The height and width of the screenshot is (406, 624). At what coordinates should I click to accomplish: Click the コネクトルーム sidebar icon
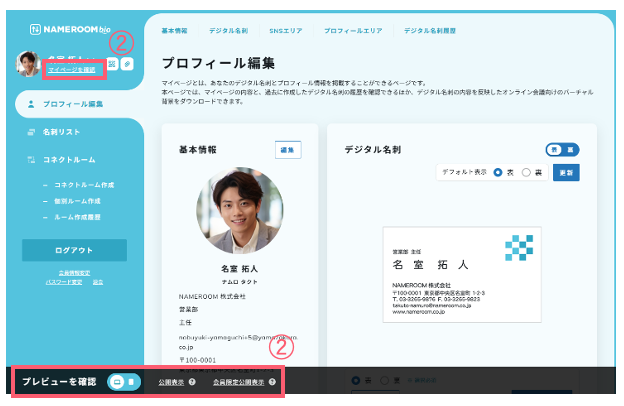[x=31, y=160]
